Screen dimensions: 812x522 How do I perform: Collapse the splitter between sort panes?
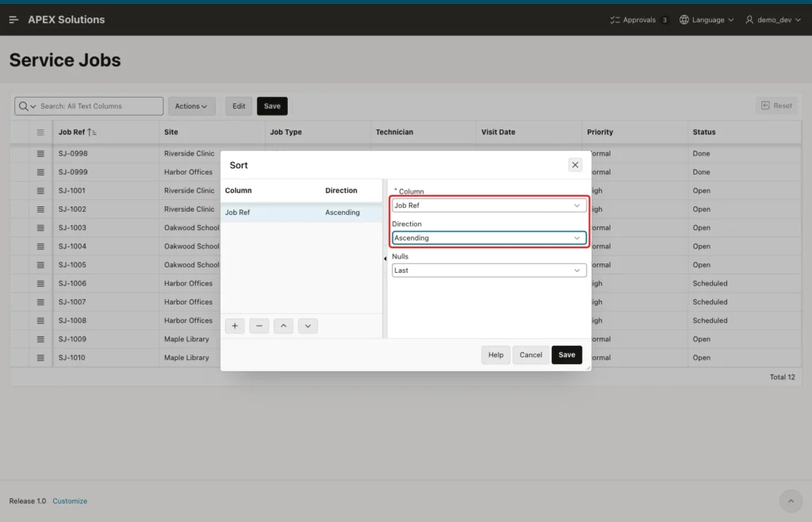tap(385, 259)
